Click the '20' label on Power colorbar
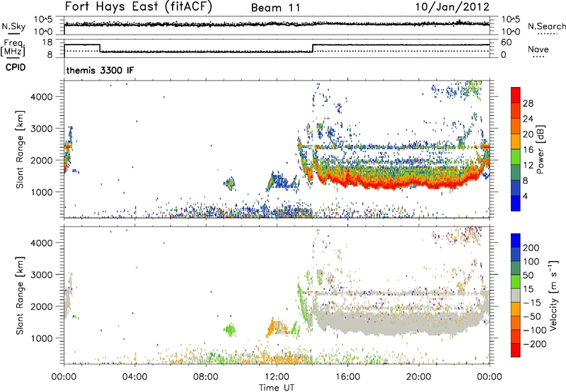This screenshot has width=566, height=392. (528, 134)
